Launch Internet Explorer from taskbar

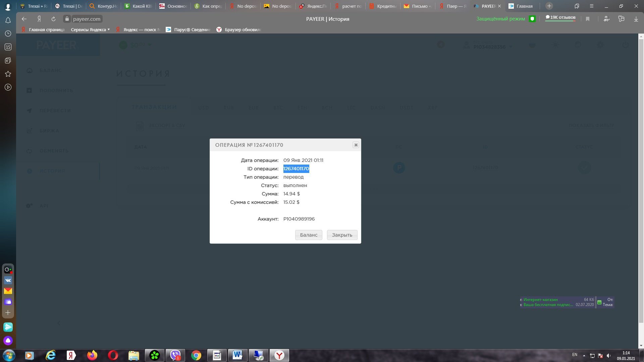click(51, 355)
